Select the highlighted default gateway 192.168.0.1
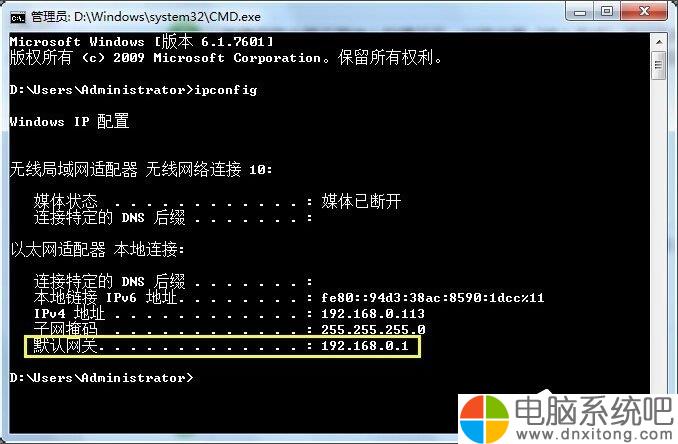 tap(365, 346)
